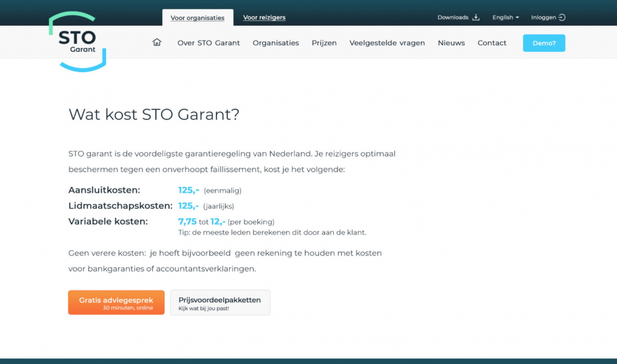Click the download arrow icon next to Downloads
Image resolution: width=617 pixels, height=364 pixels.
[x=476, y=17]
